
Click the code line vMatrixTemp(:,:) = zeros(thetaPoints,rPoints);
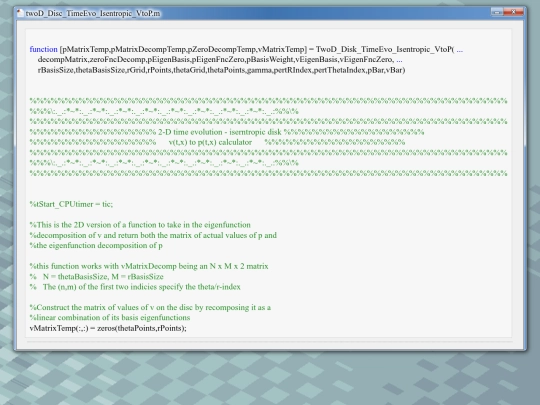(108, 328)
